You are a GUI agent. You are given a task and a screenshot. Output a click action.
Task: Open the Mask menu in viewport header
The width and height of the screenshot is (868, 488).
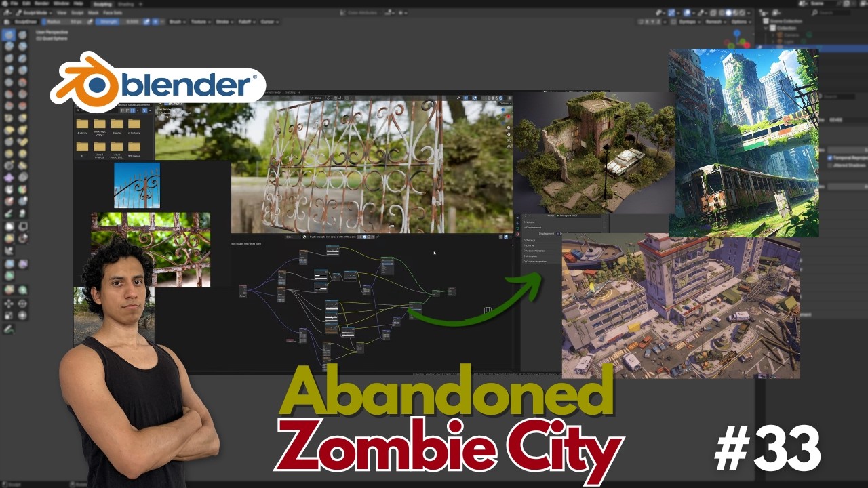pos(93,12)
